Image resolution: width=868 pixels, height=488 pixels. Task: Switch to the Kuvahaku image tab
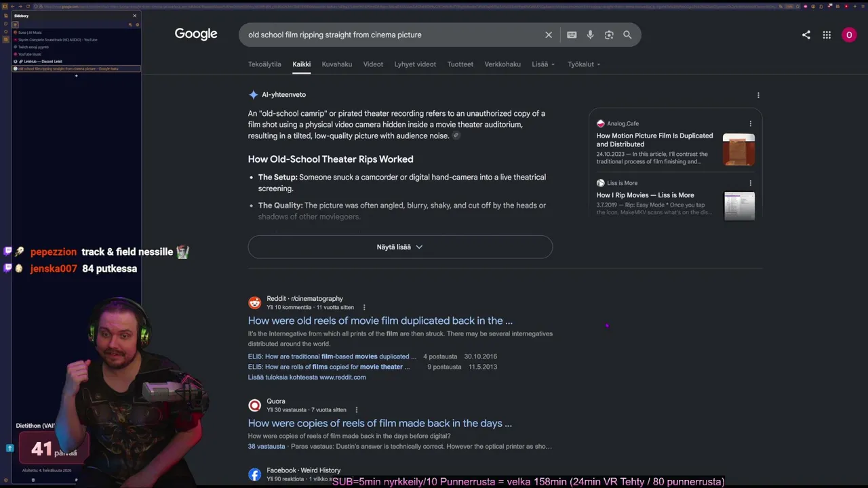(x=337, y=64)
